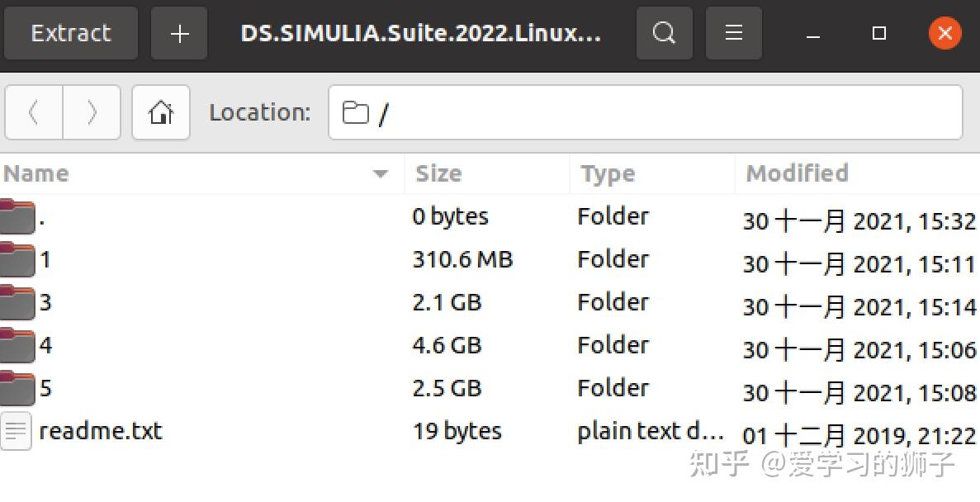Viewport: 980px width, 502px height.
Task: Click the Add Files plus icon
Action: pyautogui.click(x=178, y=33)
